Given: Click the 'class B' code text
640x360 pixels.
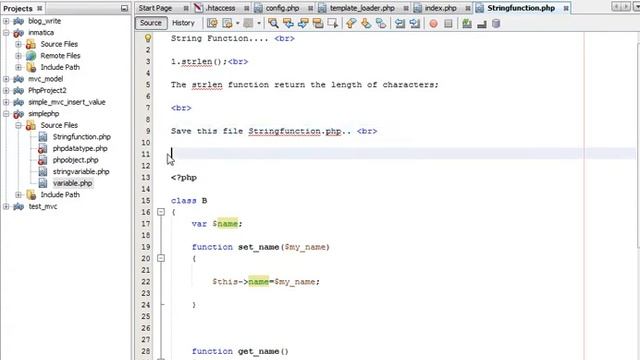Looking at the screenshot, I should 189,201.
